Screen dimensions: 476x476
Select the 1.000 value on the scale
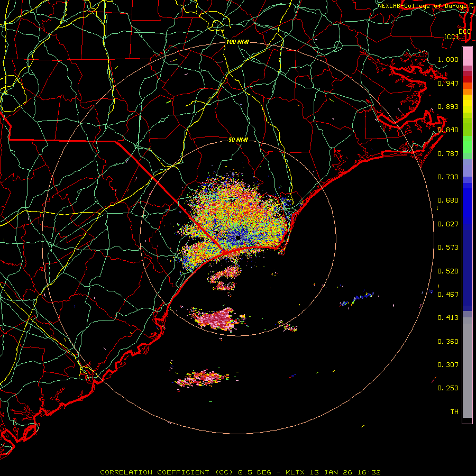point(448,59)
